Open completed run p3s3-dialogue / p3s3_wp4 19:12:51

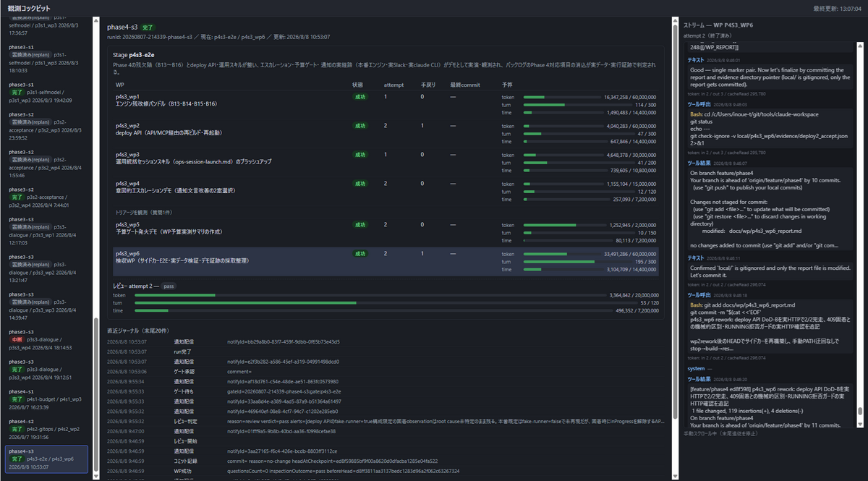coord(47,369)
